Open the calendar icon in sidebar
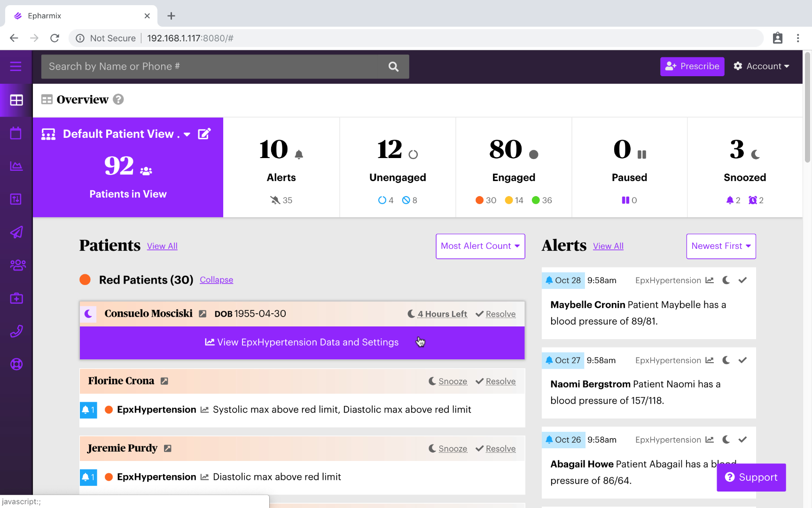Image resolution: width=812 pixels, height=508 pixels. point(16,133)
